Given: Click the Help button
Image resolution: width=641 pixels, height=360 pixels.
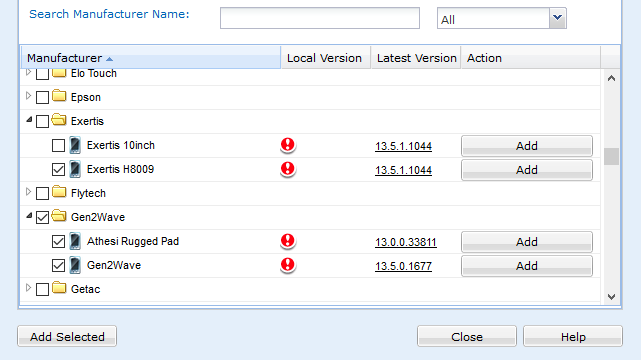Looking at the screenshot, I should [x=573, y=336].
